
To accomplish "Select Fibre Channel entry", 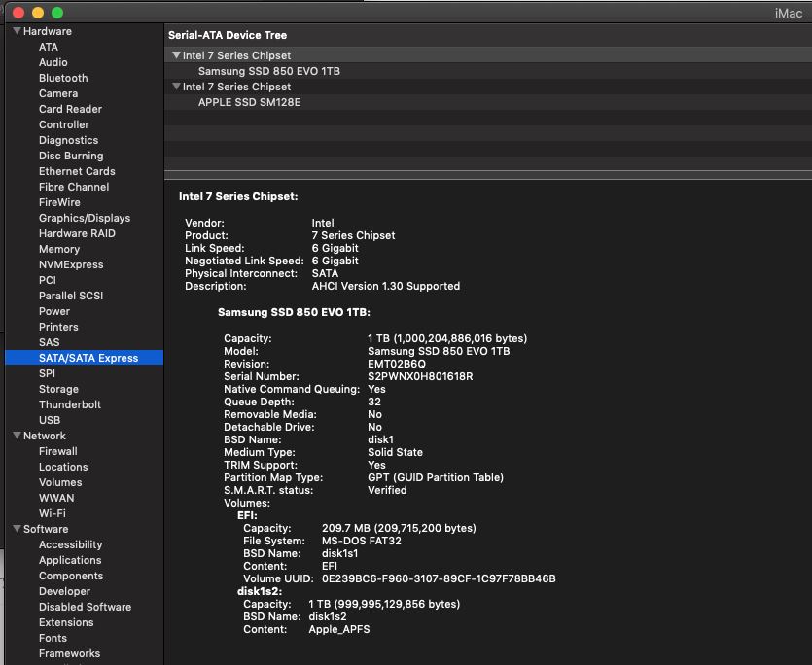I will click(74, 187).
